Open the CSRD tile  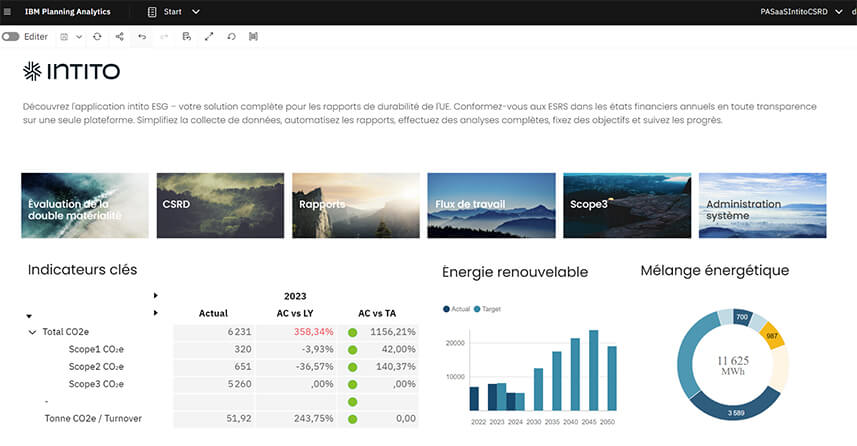220,205
